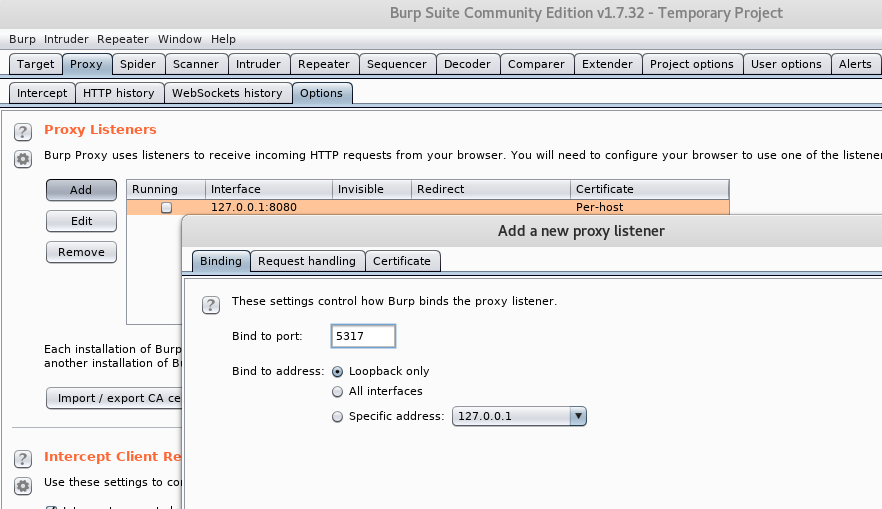Click Import / export CA certificate button

pos(114,398)
